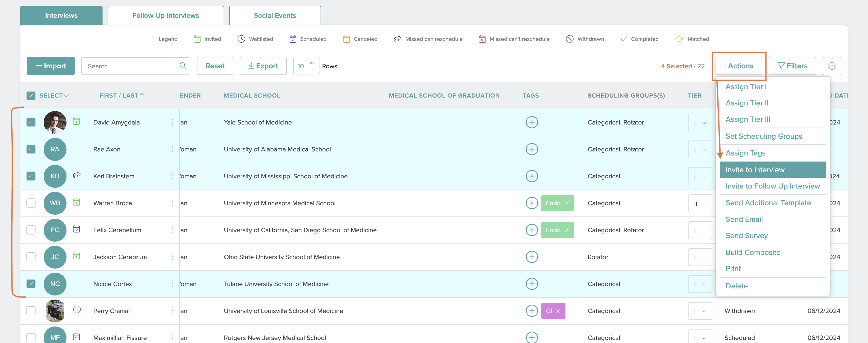The width and height of the screenshot is (868, 343).
Task: Add a tag for Perry Cranial
Action: pyautogui.click(x=532, y=311)
